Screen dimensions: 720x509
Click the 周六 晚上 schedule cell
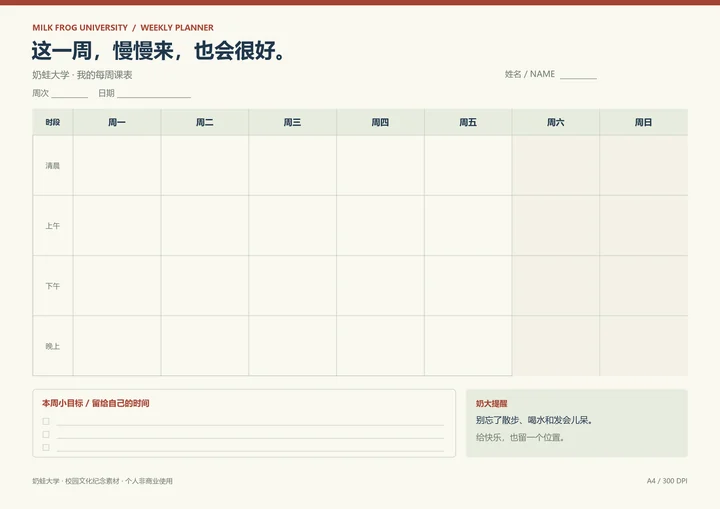point(556,346)
